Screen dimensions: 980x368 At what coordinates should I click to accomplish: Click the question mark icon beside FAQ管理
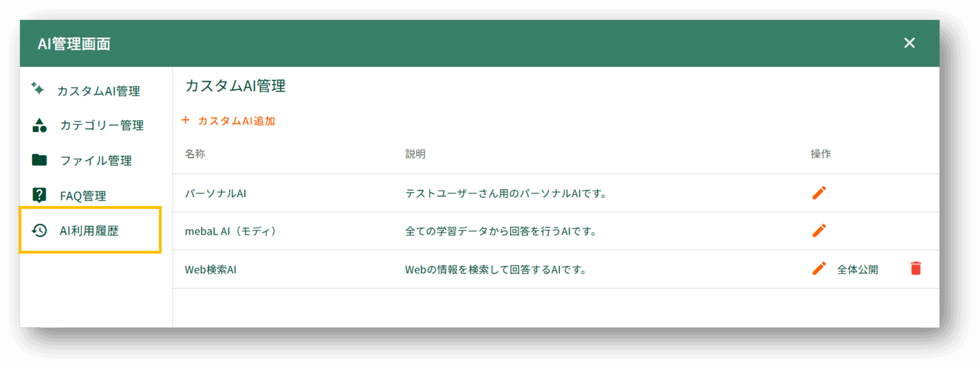(x=39, y=195)
